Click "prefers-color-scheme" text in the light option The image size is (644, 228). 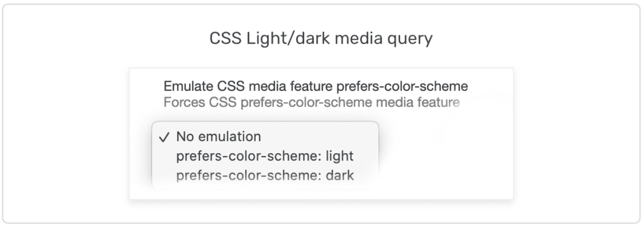(247, 156)
